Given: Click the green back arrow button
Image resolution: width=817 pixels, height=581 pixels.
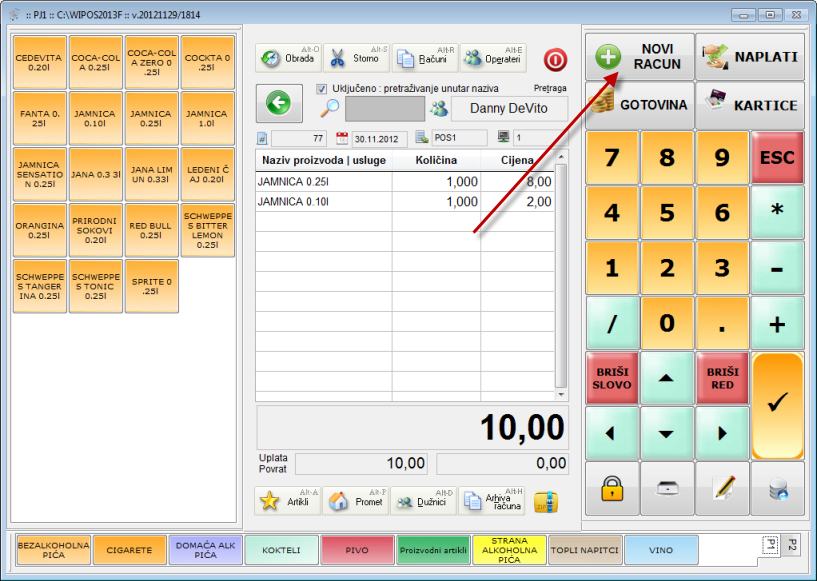Looking at the screenshot, I should pos(279,103).
